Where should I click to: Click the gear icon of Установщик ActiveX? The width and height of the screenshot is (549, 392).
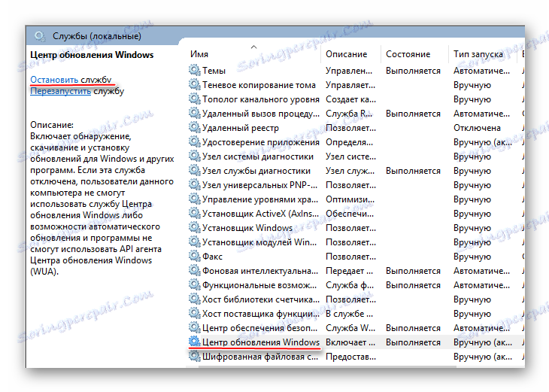tap(194, 214)
